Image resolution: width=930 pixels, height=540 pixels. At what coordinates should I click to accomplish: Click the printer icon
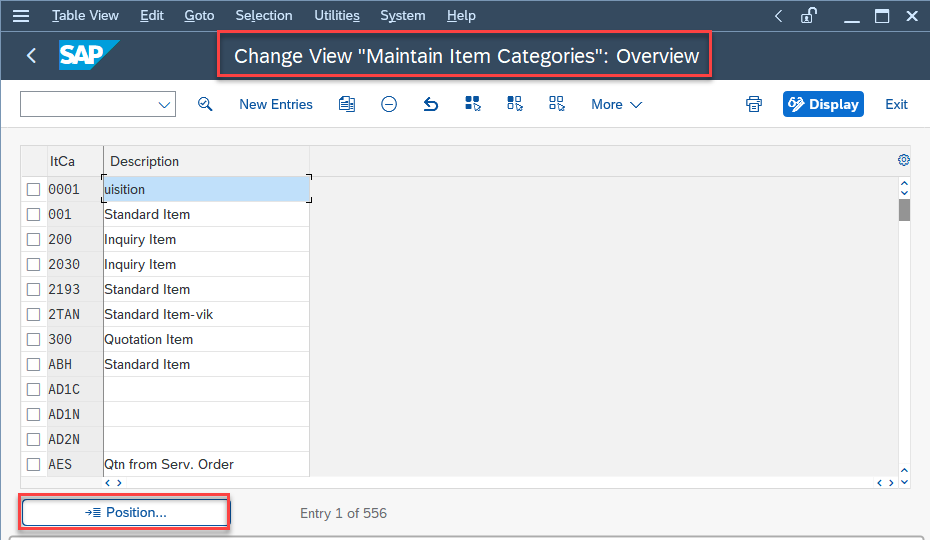click(754, 104)
